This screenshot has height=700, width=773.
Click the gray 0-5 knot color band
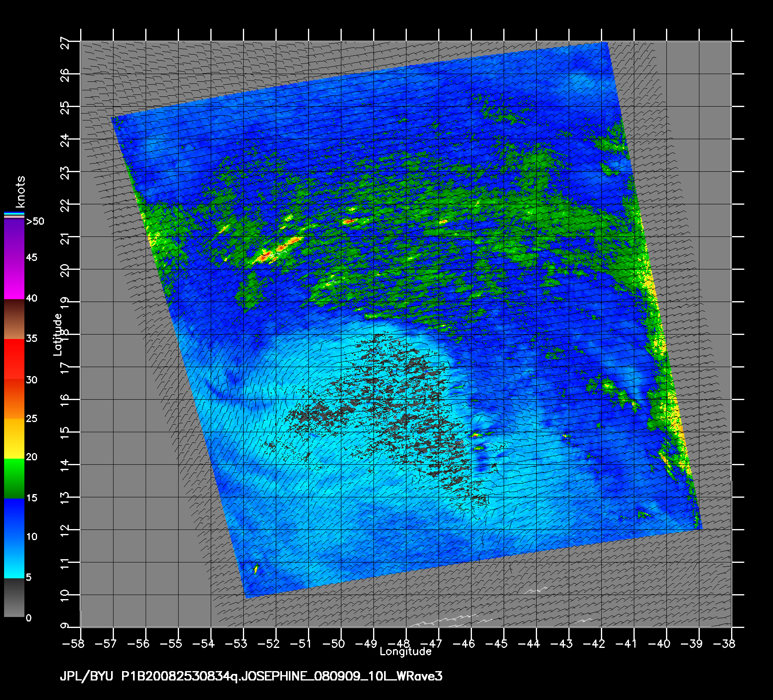tap(14, 597)
